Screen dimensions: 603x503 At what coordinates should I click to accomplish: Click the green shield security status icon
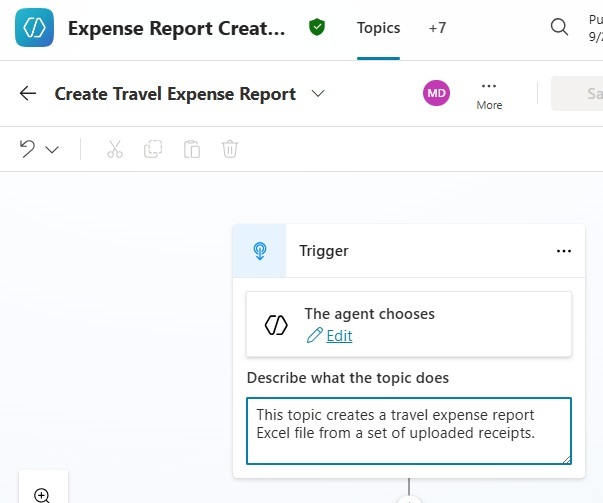coord(317,28)
